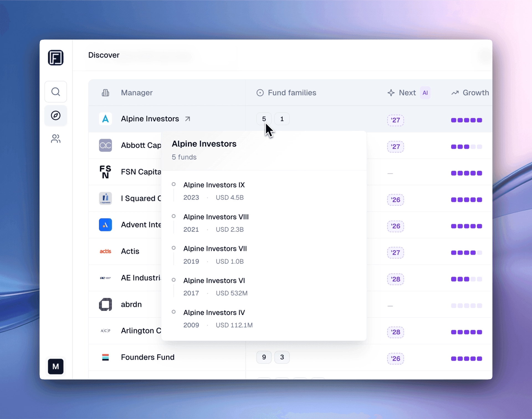This screenshot has width=532, height=419.
Task: Select Alpine Investors VIII in popup
Action: click(x=216, y=217)
